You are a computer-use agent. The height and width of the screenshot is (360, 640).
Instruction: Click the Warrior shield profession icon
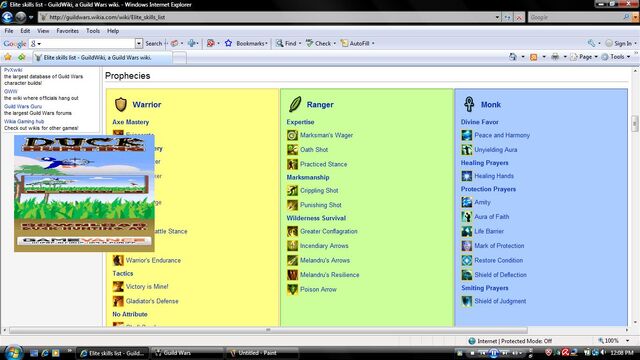[120, 104]
